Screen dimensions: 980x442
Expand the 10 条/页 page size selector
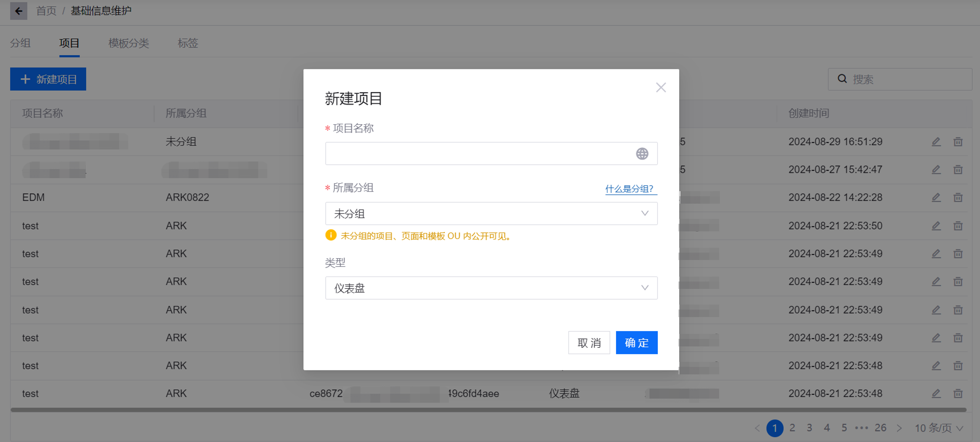click(x=939, y=428)
